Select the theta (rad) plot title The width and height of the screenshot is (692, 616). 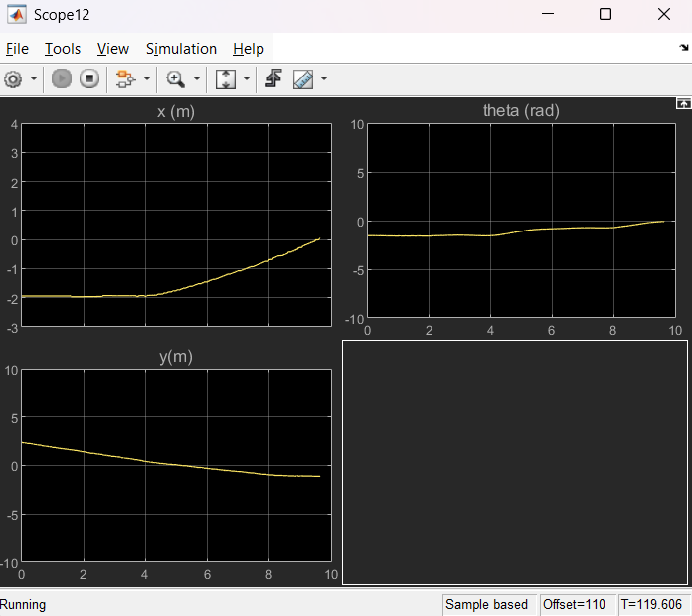click(x=521, y=110)
